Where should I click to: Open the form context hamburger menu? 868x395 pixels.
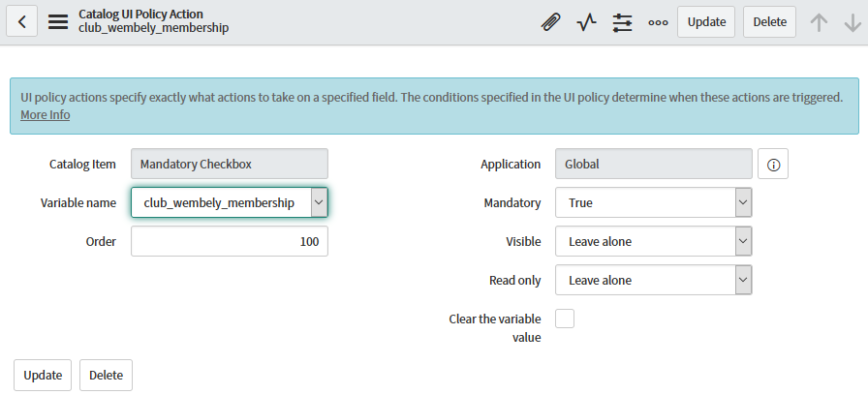[x=58, y=22]
